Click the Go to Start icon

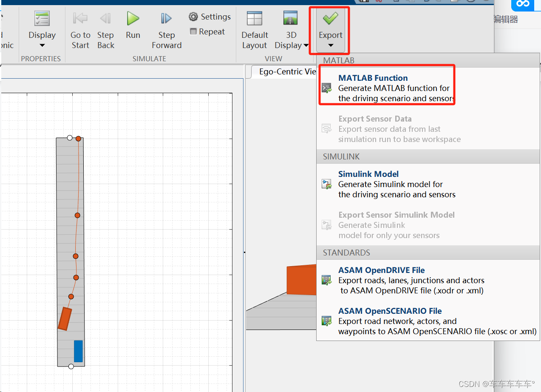tap(80, 18)
